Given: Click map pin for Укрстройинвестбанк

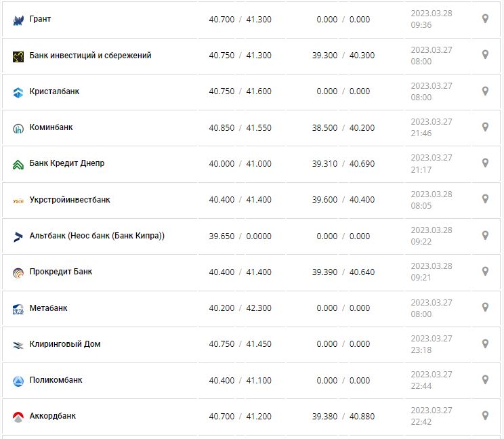Looking at the screenshot, I should (x=485, y=199).
